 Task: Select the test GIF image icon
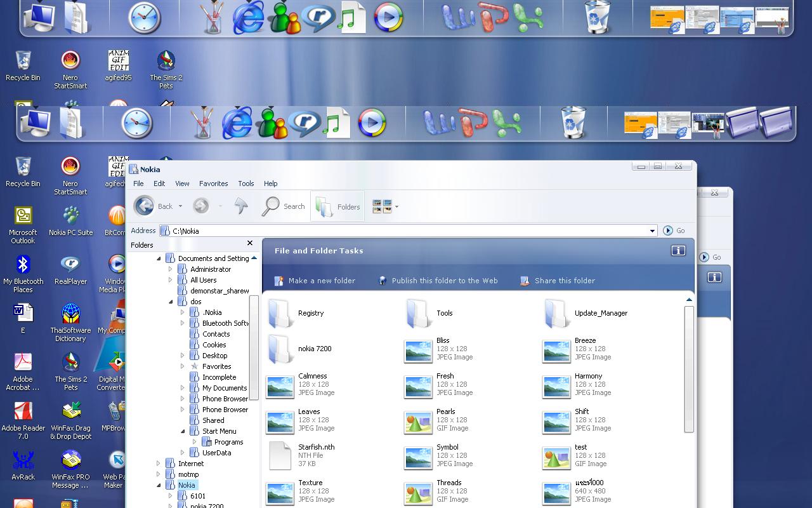pyautogui.click(x=556, y=458)
